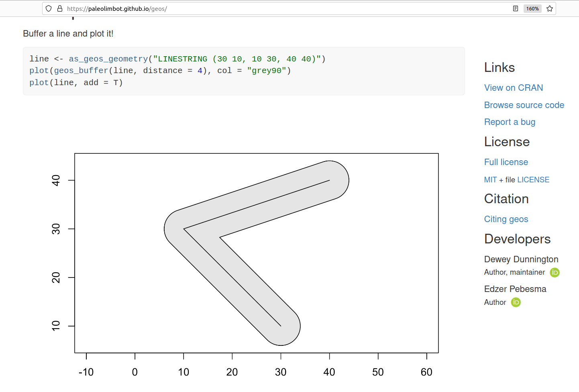Go to the Citing geos link
579x392 pixels.
(506, 219)
